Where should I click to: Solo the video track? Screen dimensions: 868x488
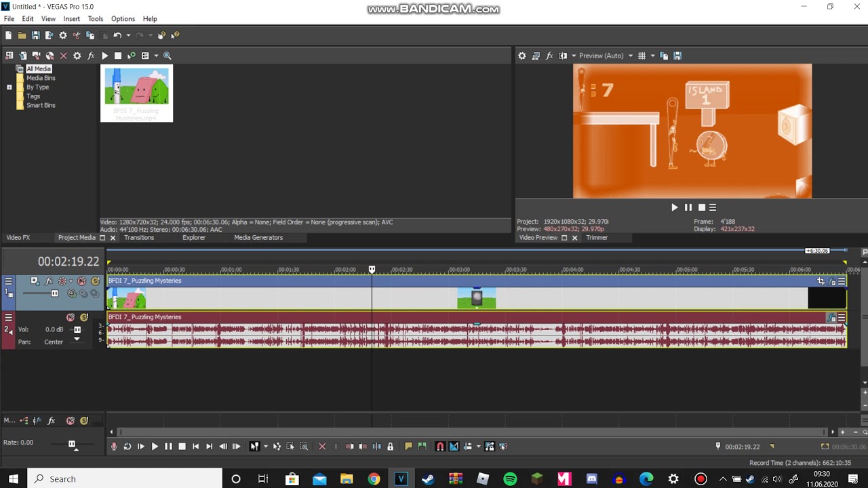(x=95, y=281)
